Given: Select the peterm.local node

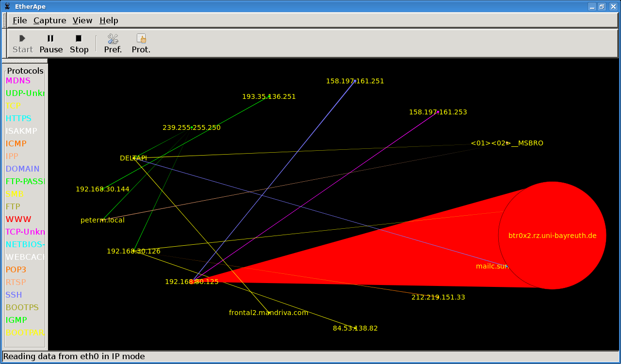Looking at the screenshot, I should pos(102,220).
